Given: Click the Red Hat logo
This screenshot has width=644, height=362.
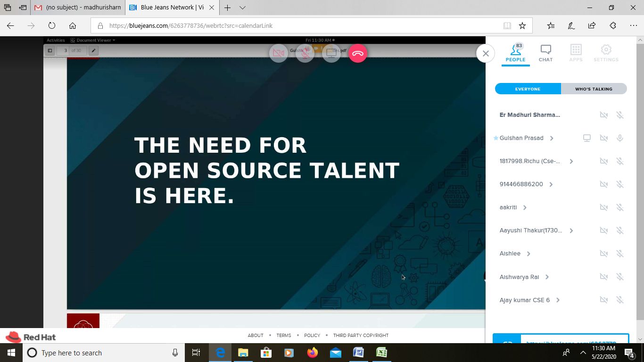Looking at the screenshot, I should (x=31, y=337).
